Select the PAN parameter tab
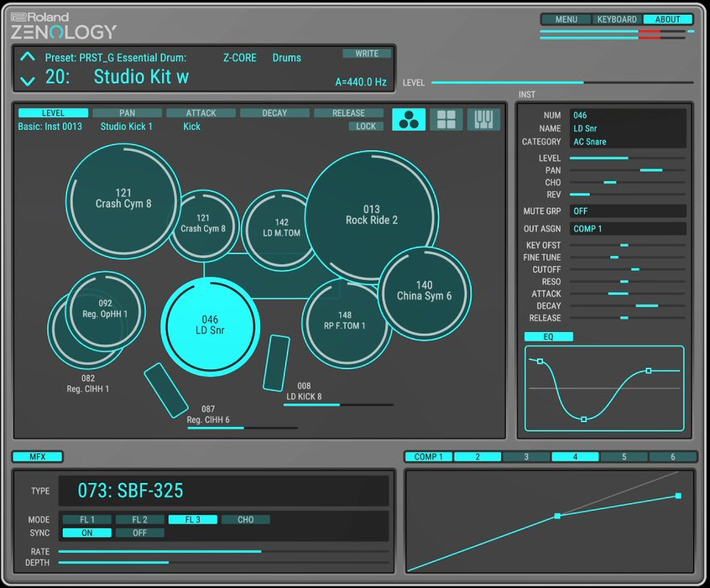Viewport: 710px width, 588px height. [x=128, y=113]
